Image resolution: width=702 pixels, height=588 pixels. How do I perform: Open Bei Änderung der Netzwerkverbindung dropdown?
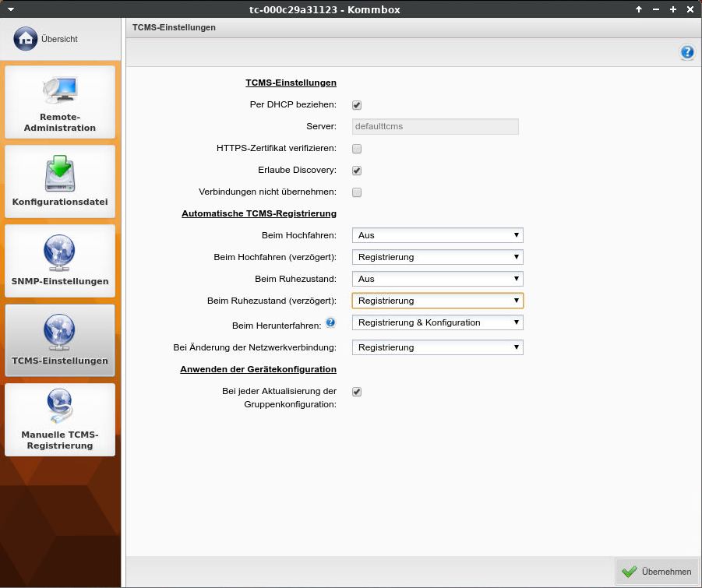(x=437, y=347)
